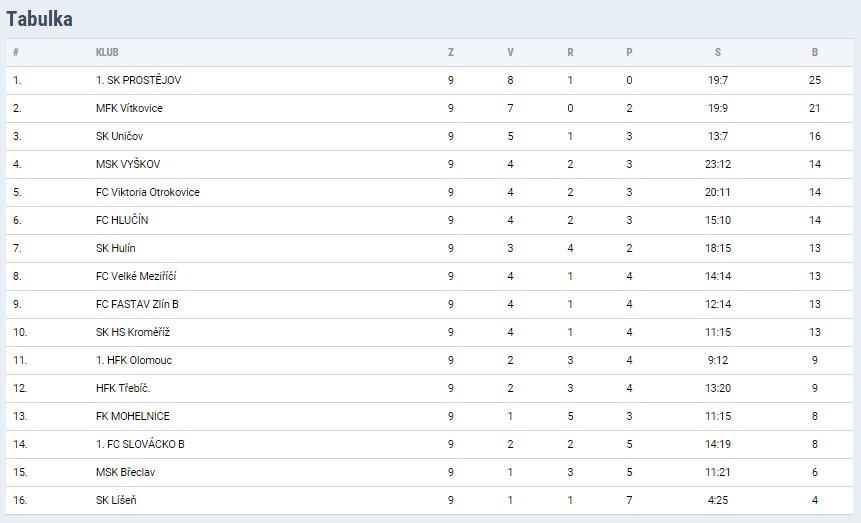This screenshot has width=861, height=523.
Task: Open the MFK Vítkovice club link
Action: point(129,108)
